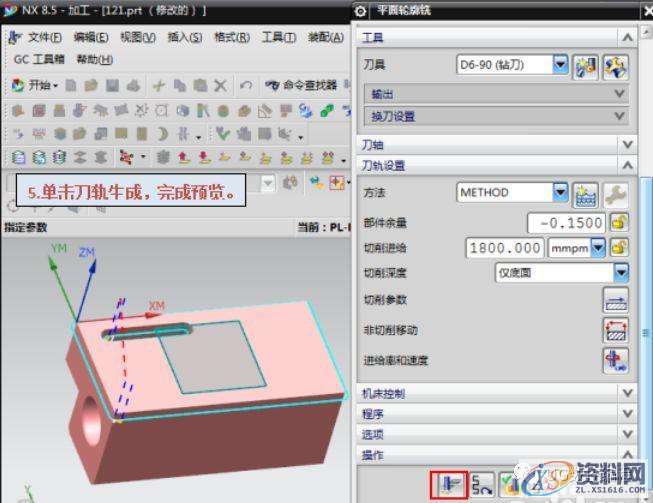
Task: Open the 格式(R) menu
Action: point(232,37)
